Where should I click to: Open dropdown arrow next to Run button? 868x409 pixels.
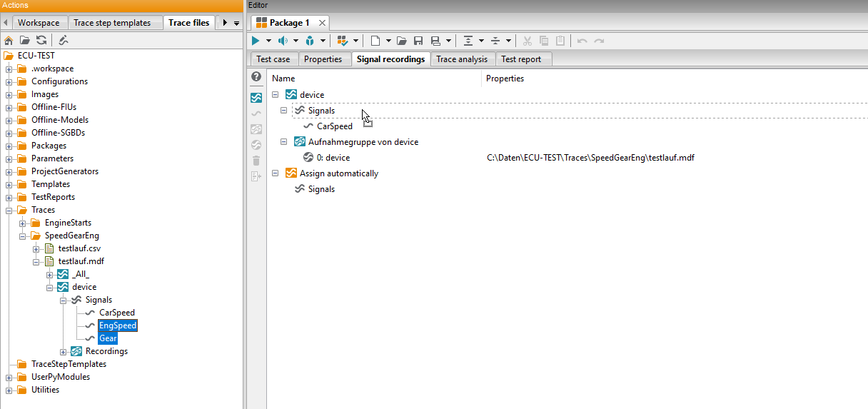pos(268,41)
